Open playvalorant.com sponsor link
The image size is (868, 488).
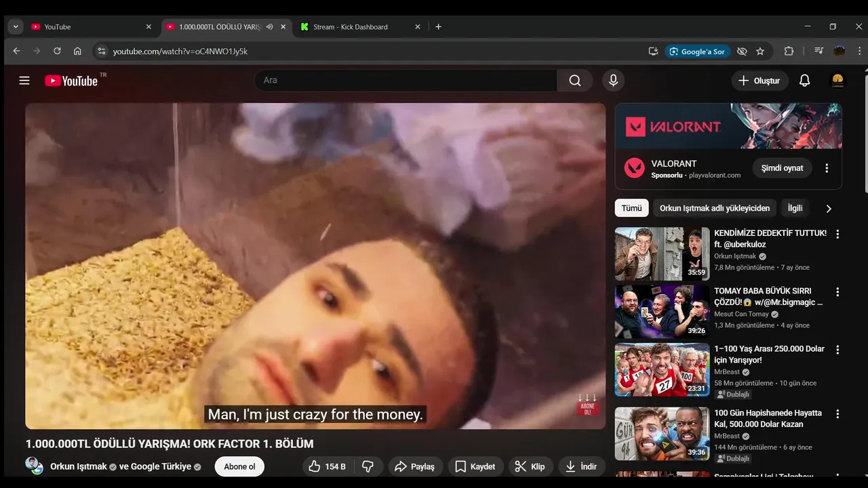[x=716, y=175]
